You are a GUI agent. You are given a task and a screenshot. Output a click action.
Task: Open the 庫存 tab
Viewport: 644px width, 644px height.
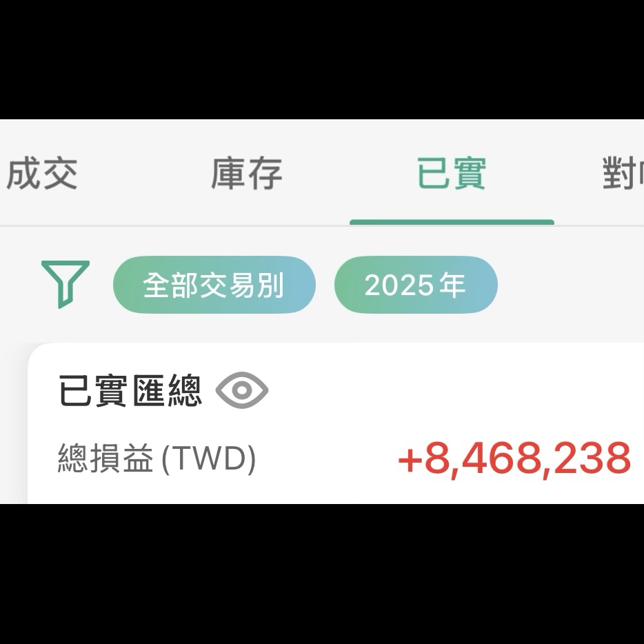tap(246, 174)
